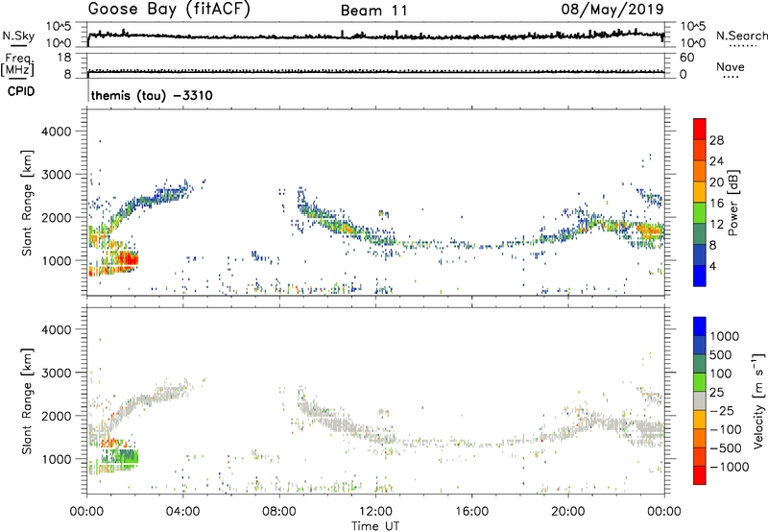This screenshot has height=532, width=768.
Task: Click the "04:00" time tick label
Action: point(182,512)
